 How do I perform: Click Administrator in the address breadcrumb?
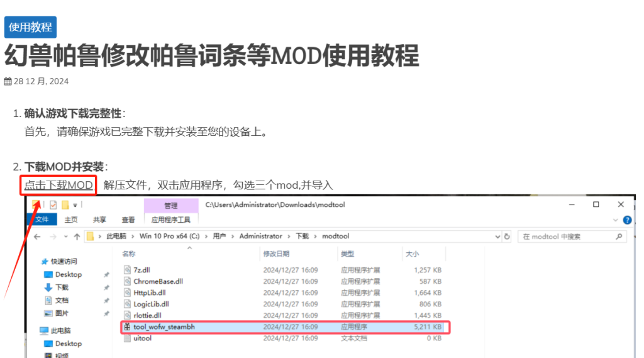coord(260,237)
